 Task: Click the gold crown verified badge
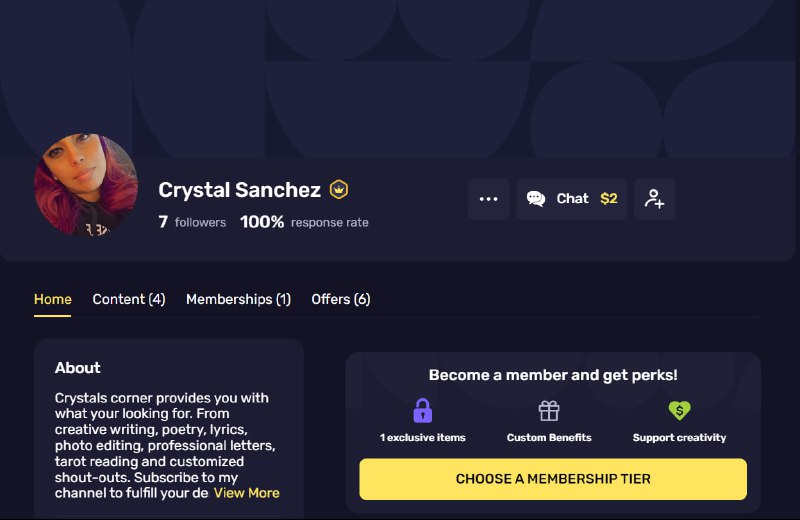(x=339, y=189)
